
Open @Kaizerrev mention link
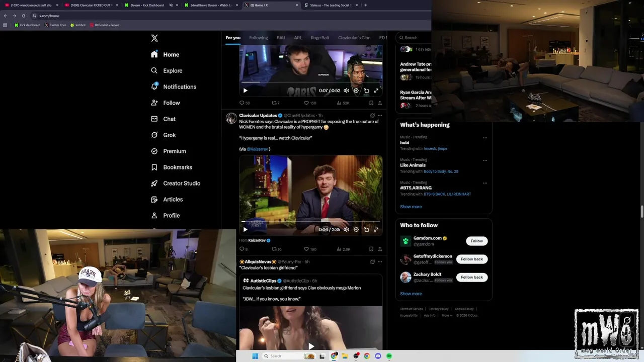click(257, 149)
